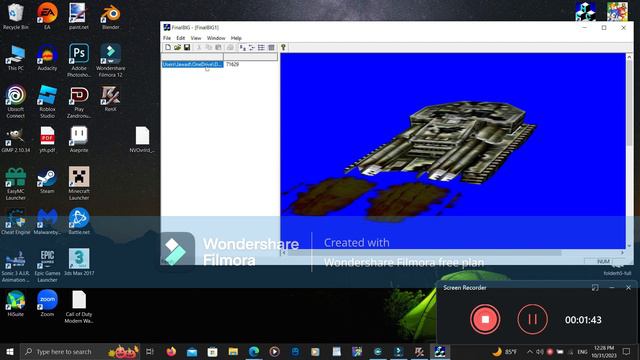Open the EA desktop shortcut
640x360 pixels.
[47, 17]
